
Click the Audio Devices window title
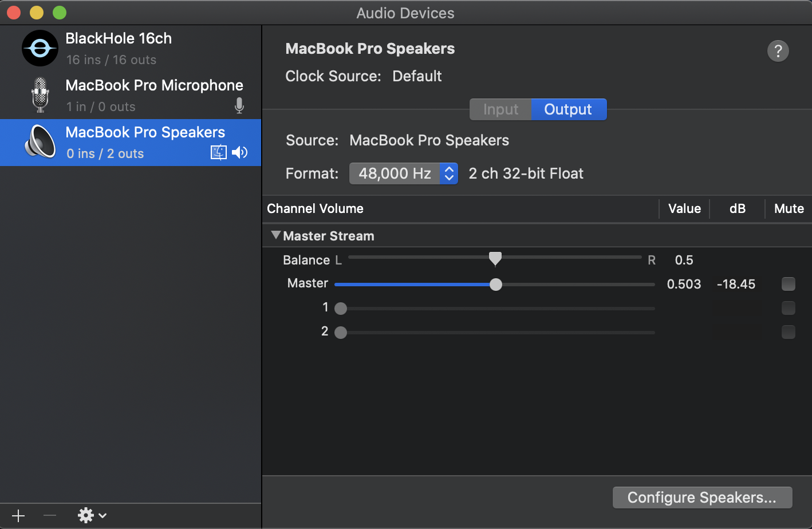pyautogui.click(x=405, y=13)
